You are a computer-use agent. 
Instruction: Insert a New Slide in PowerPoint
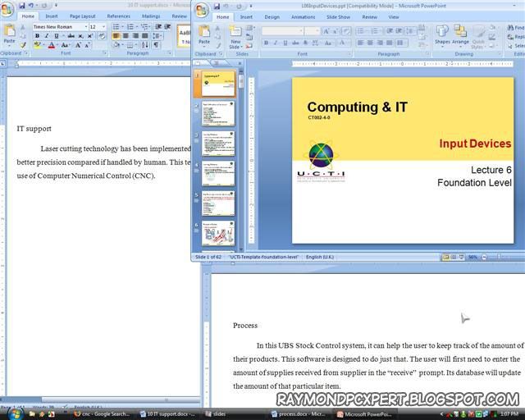point(235,37)
